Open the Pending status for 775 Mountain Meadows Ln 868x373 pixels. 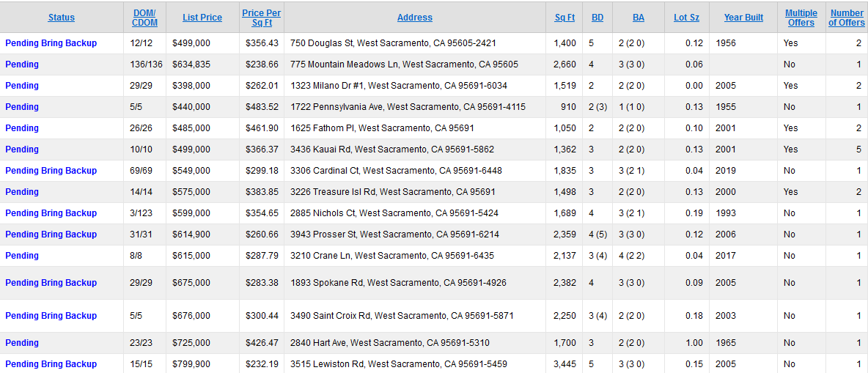[x=22, y=64]
